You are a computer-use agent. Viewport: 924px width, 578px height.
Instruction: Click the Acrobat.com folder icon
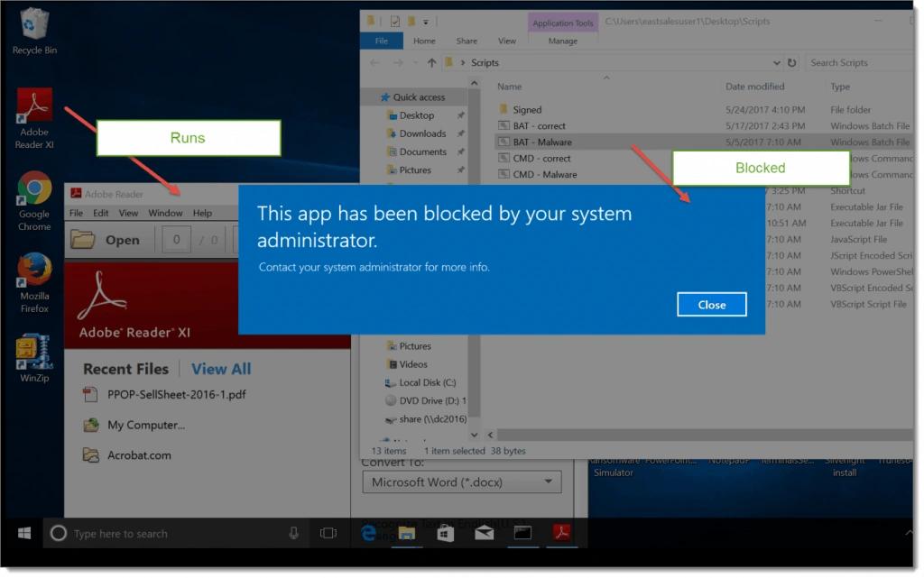[x=91, y=455]
